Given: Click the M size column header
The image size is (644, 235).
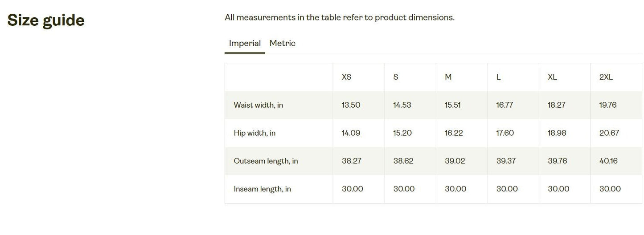Looking at the screenshot, I should coord(448,77).
